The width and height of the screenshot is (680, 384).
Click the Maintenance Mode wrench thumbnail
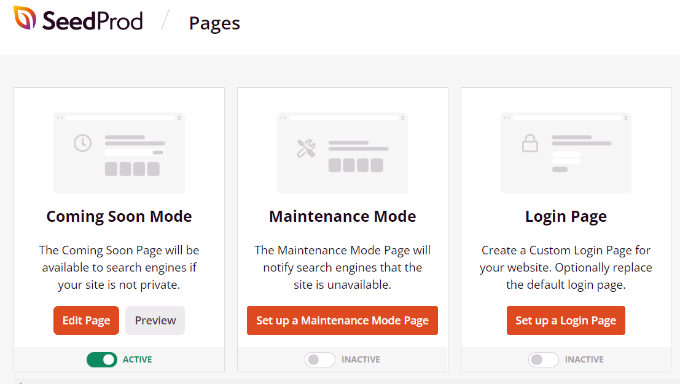pos(343,153)
